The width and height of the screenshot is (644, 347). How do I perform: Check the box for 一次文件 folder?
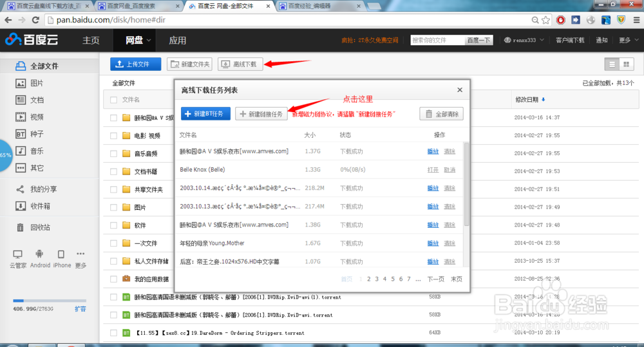pos(114,243)
